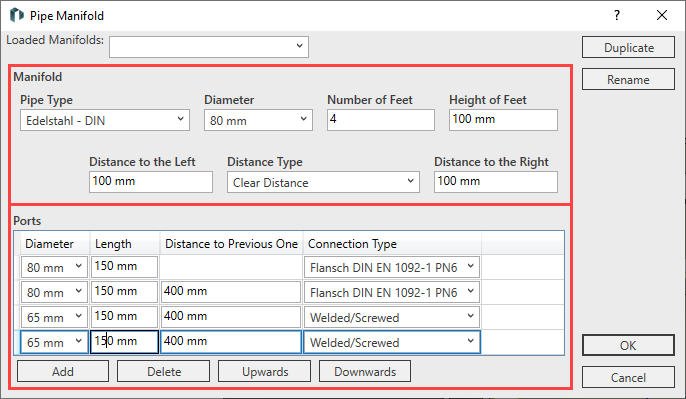Click fourth port row Length field
686x399 pixels.
[x=124, y=342]
